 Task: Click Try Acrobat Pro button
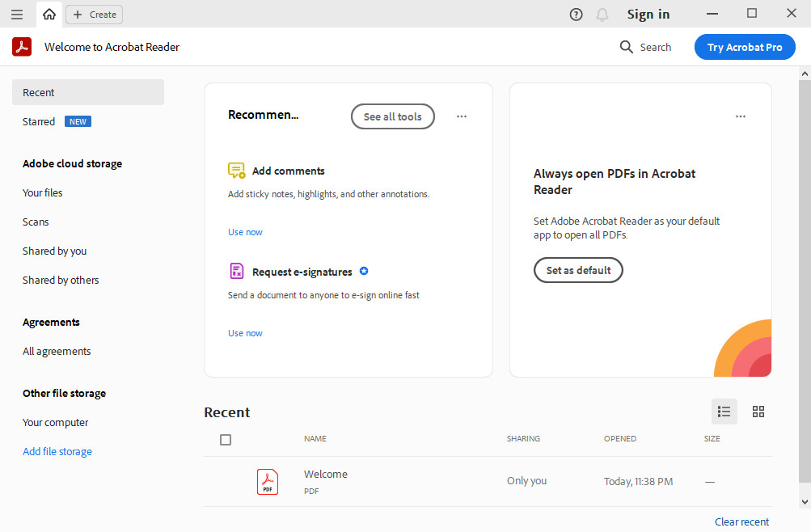[744, 47]
